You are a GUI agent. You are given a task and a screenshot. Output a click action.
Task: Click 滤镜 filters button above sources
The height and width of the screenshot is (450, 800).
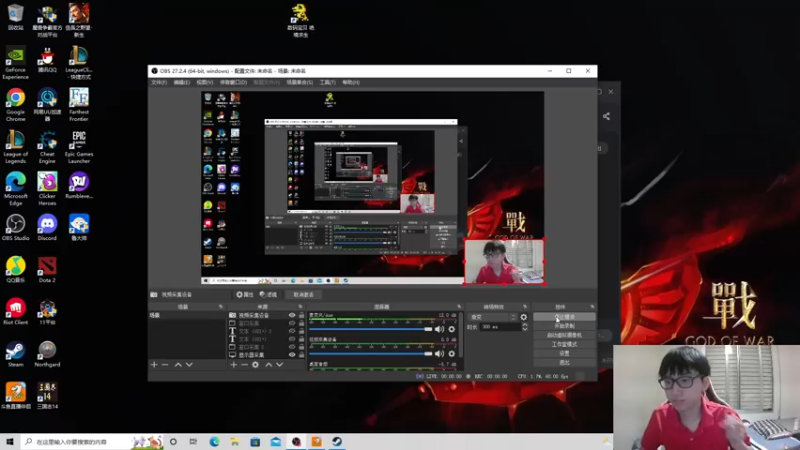pos(268,294)
